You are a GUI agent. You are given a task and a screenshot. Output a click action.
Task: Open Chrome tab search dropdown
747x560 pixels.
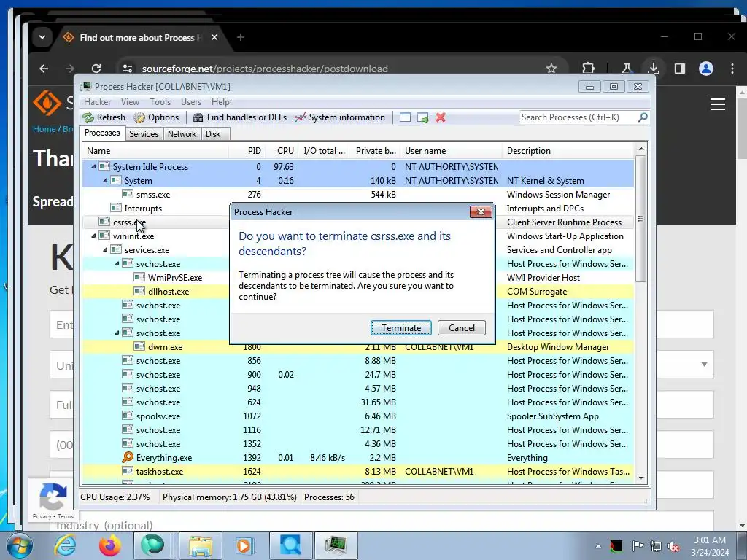[x=42, y=37]
